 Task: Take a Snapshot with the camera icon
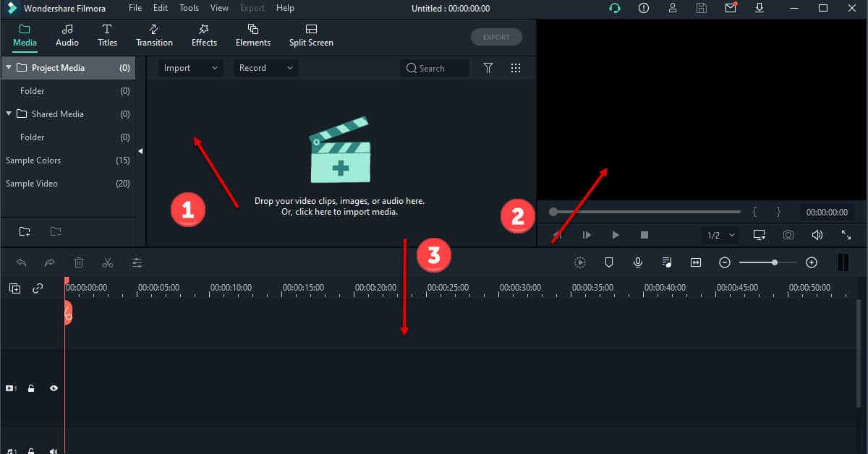tap(788, 234)
